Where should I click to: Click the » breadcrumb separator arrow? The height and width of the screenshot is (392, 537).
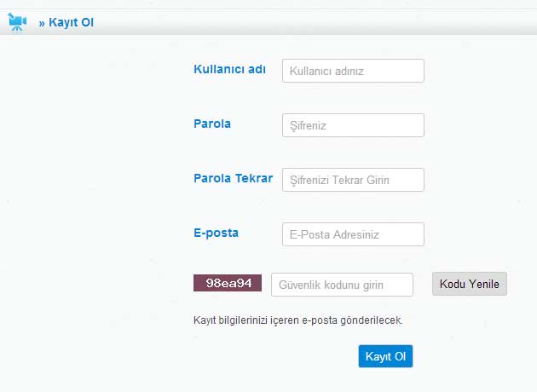(42, 23)
